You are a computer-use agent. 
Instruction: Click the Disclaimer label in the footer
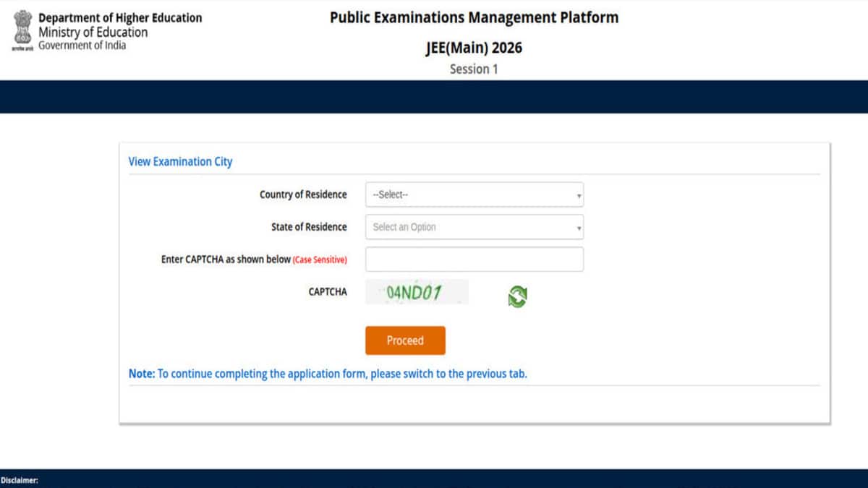[x=20, y=481]
